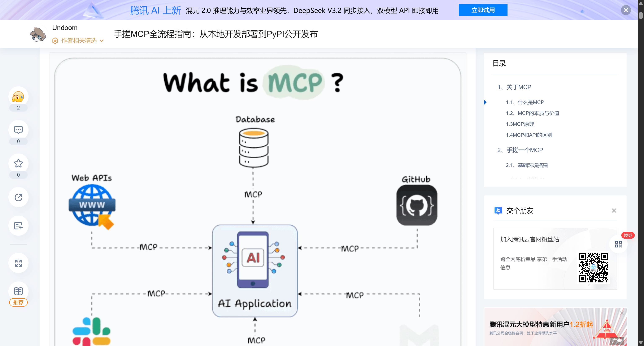
Task: Open 2.1、基础环境搭建 contents entry
Action: tap(527, 165)
